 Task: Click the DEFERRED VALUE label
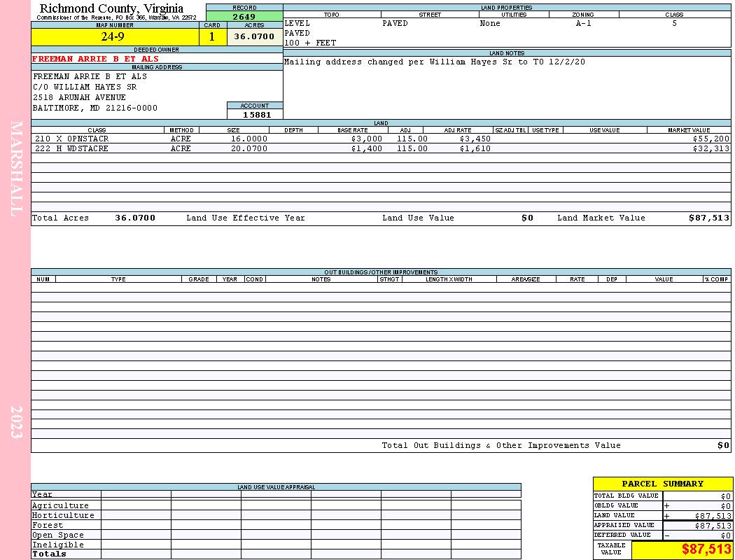[x=622, y=535]
